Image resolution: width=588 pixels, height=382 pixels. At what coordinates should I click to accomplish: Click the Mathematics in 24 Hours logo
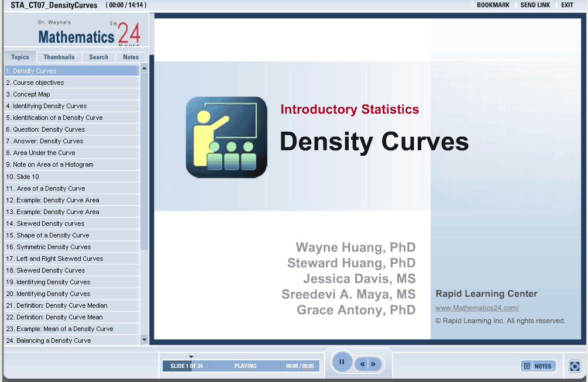pos(89,35)
